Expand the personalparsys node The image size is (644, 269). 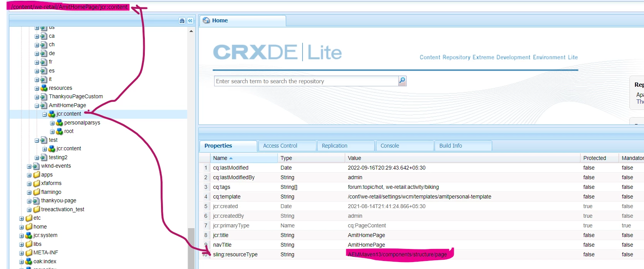(52, 123)
